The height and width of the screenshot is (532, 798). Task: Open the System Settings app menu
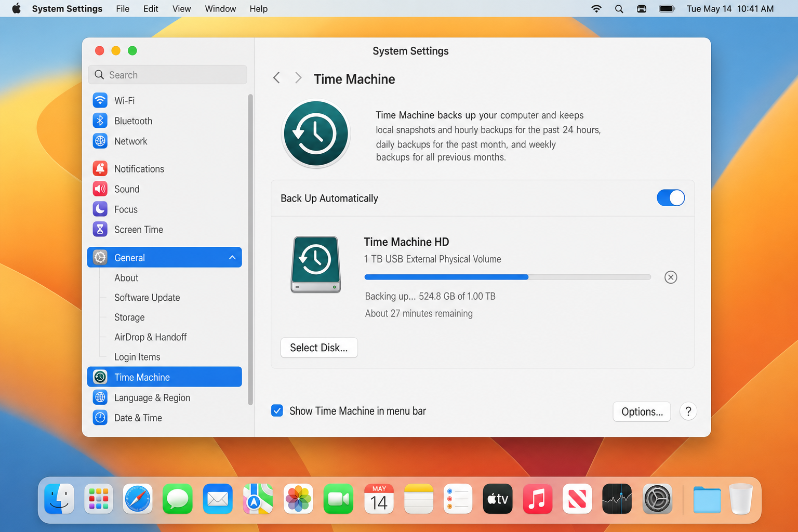pyautogui.click(x=67, y=9)
